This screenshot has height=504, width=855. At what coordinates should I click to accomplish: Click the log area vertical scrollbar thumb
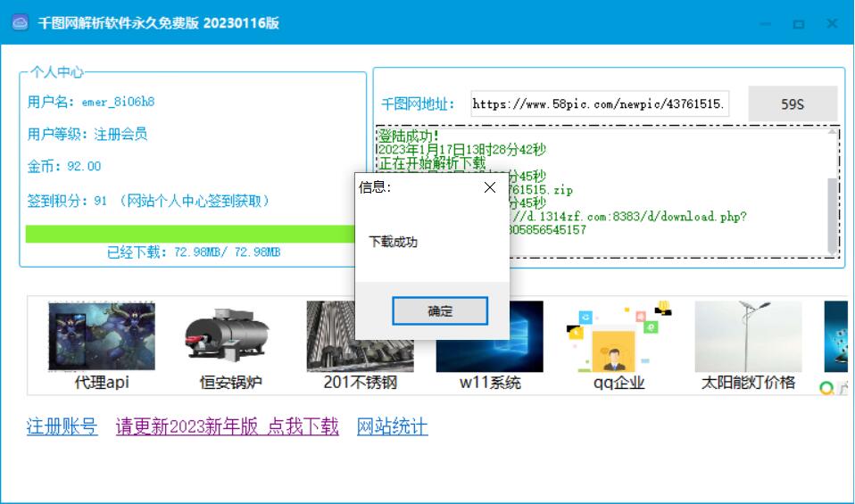click(832, 215)
